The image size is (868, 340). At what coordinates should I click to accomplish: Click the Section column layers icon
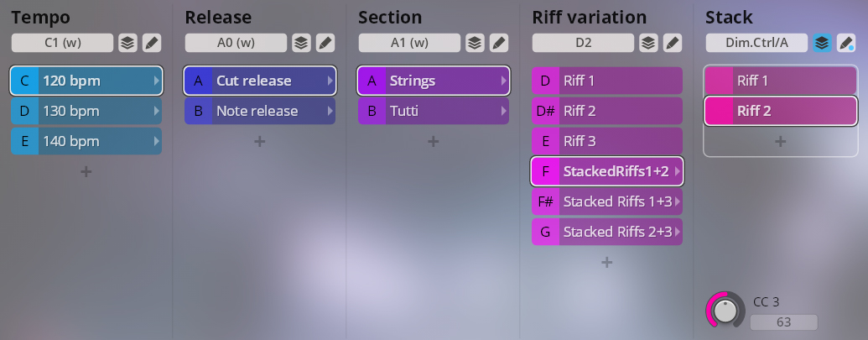pyautogui.click(x=474, y=43)
